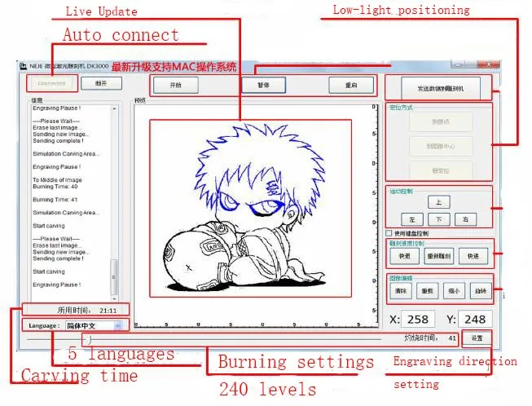
Task: Click the 开始 start engraving button
Action: (x=176, y=86)
